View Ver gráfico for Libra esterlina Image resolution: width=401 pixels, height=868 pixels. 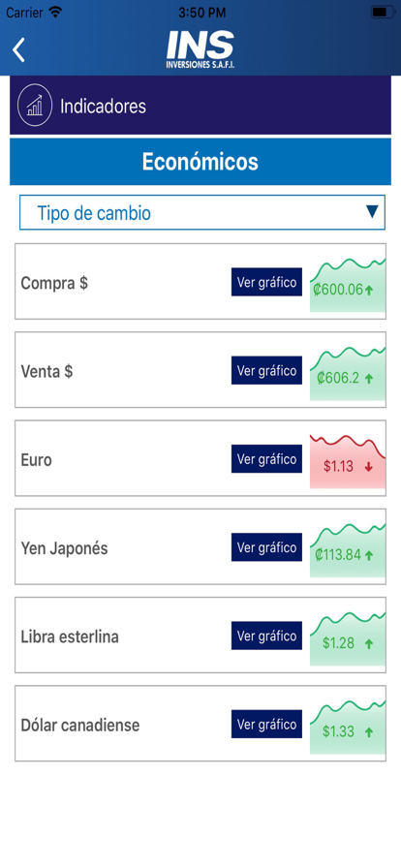point(267,636)
